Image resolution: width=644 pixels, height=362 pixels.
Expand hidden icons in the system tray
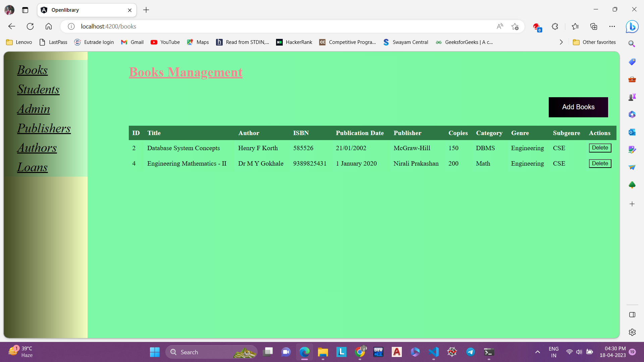click(537, 352)
